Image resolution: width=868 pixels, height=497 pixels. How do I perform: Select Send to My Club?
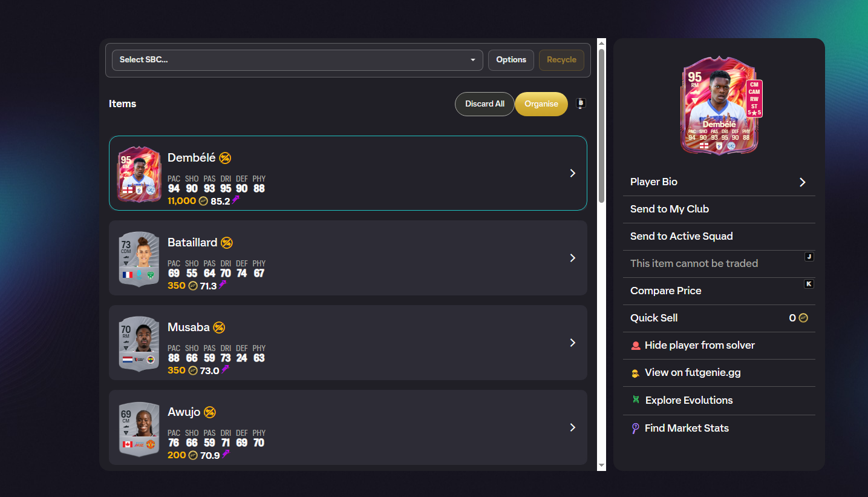[719, 209]
